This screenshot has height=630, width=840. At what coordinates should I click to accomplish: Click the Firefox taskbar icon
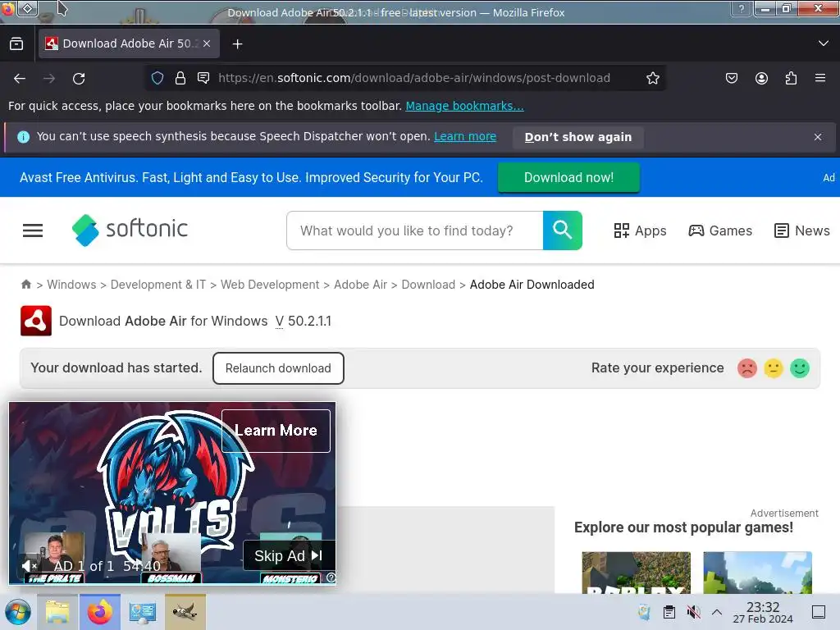pos(99,612)
